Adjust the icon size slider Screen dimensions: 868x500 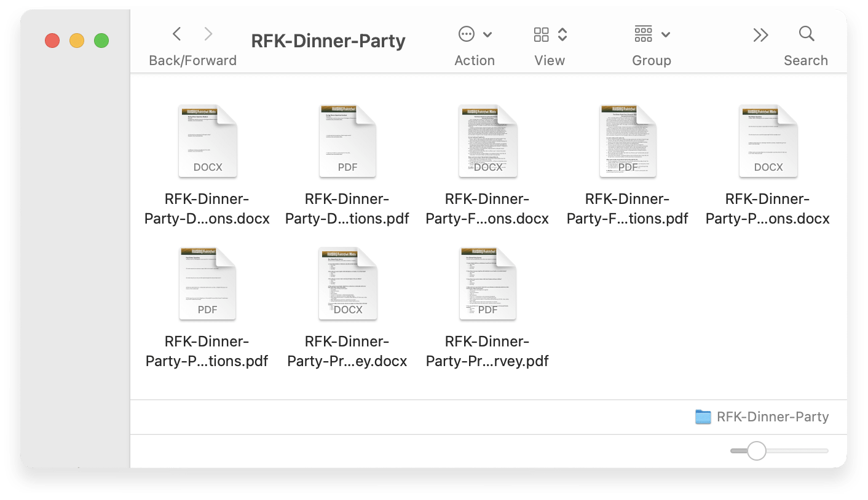point(757,451)
